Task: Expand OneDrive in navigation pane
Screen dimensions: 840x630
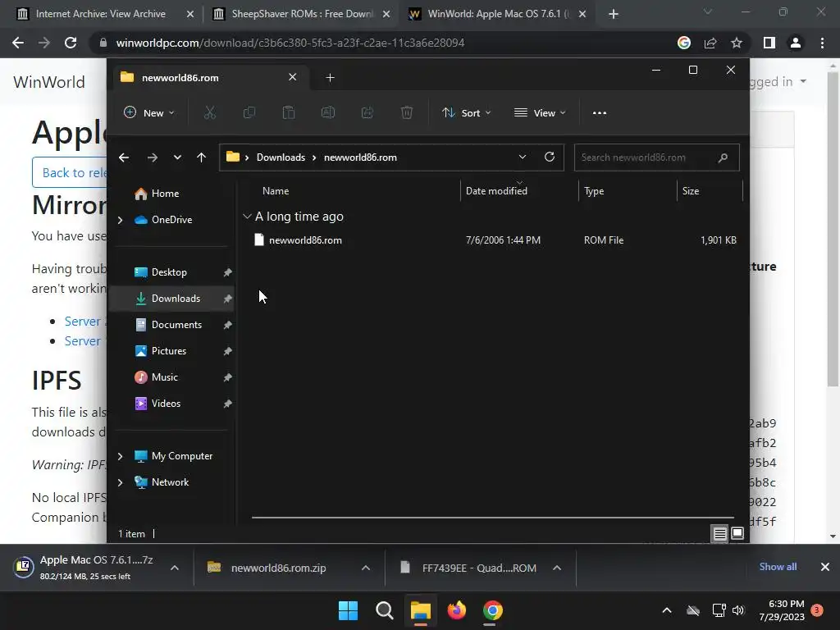Action: click(x=120, y=220)
